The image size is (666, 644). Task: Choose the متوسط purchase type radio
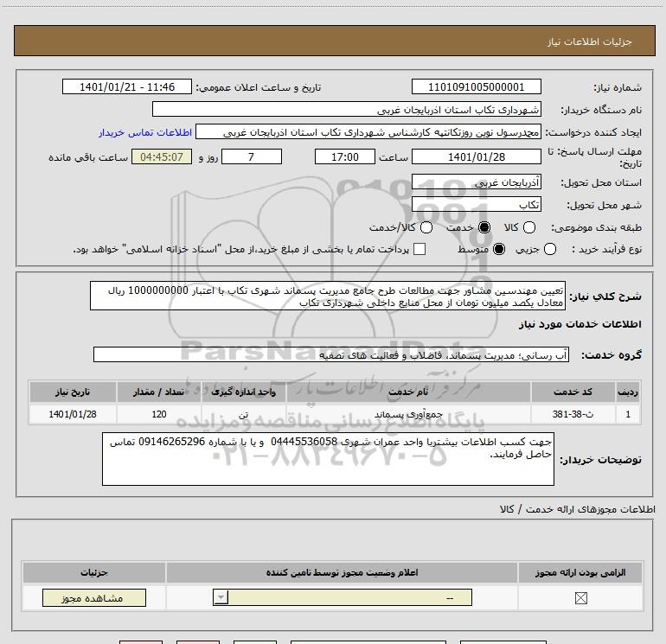pos(499,249)
